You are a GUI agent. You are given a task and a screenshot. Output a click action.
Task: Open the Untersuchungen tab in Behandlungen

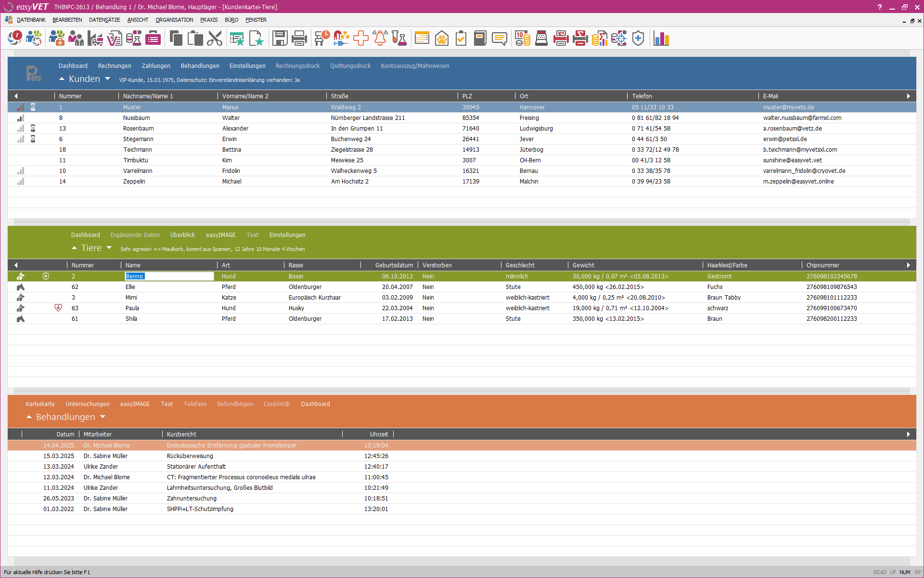88,404
